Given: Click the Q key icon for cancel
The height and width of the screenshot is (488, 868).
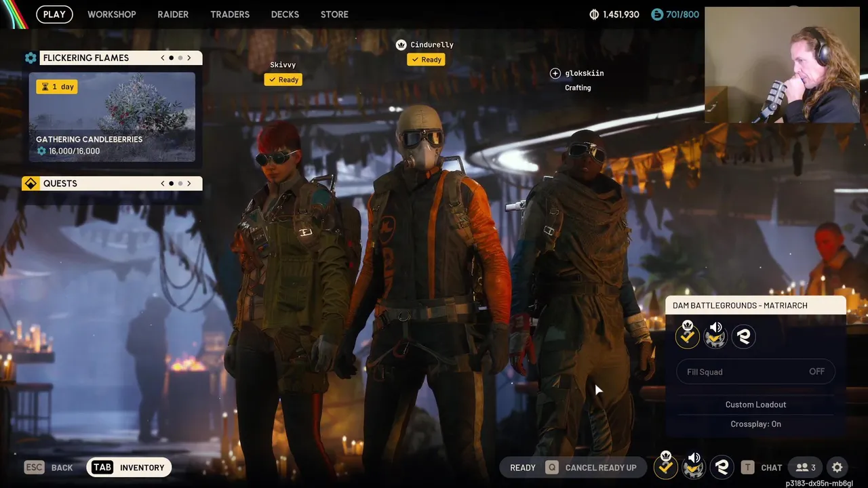Looking at the screenshot, I should [552, 468].
